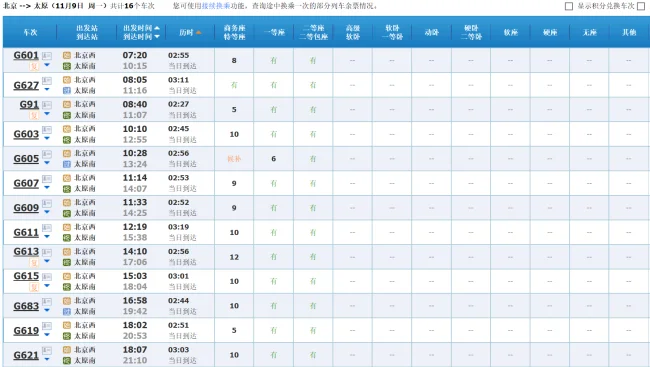Open the ID card icon beside G615
This screenshot has width=650, height=367.
pos(47,277)
